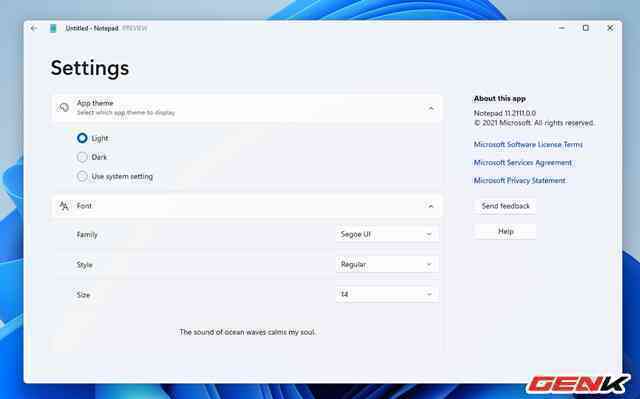Open Microsoft Software License Terms link
The width and height of the screenshot is (640, 399).
[x=528, y=144]
